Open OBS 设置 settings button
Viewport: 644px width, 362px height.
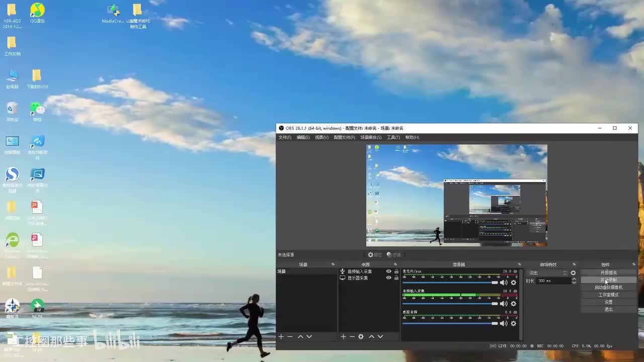[x=609, y=302]
